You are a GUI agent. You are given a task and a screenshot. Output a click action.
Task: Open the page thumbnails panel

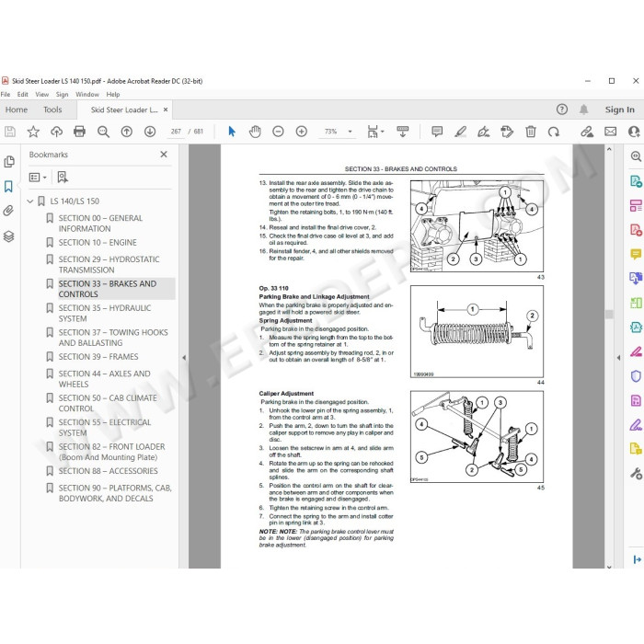pyautogui.click(x=9, y=162)
